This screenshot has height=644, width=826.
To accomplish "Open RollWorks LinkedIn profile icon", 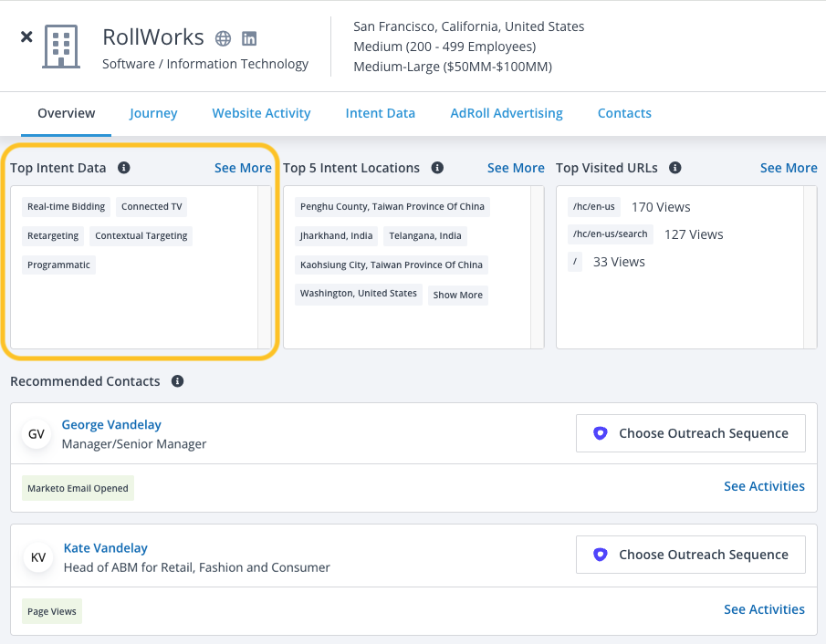I will coord(249,38).
